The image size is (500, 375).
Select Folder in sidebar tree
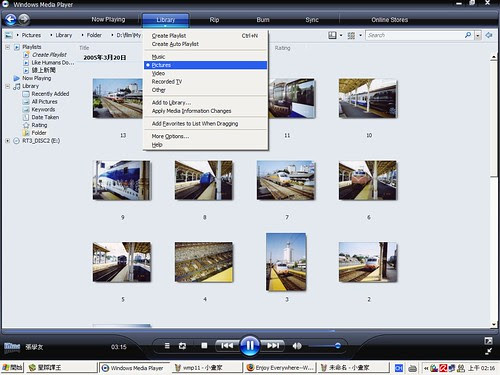[39, 133]
